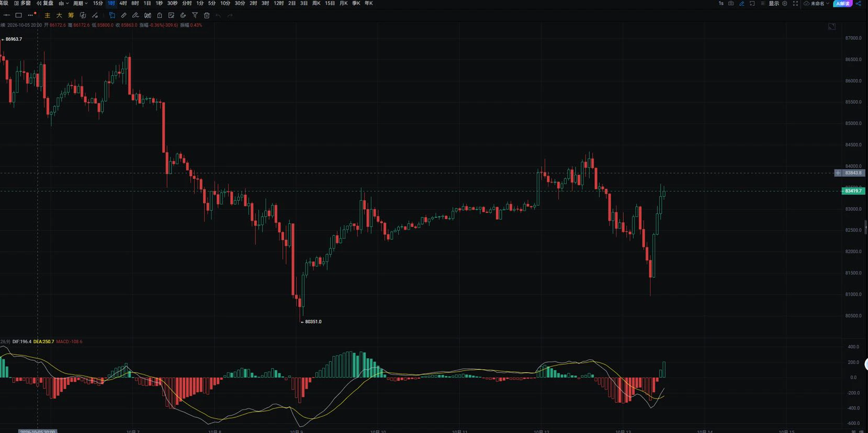Expand the 未命名 layout dropdown

(x=817, y=3)
